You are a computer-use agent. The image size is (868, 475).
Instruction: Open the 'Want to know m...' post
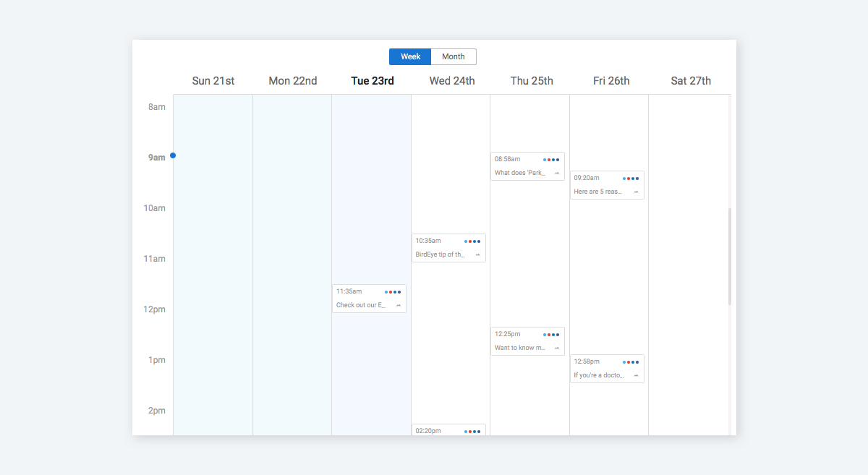(x=519, y=348)
